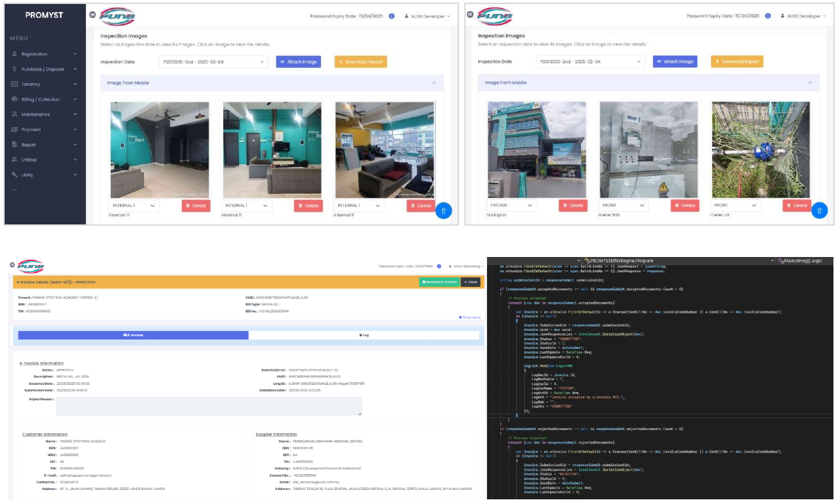Image resolution: width=838 pixels, height=504 pixels.
Task: Click the Entities people icon in sidebar
Action: [x=15, y=160]
